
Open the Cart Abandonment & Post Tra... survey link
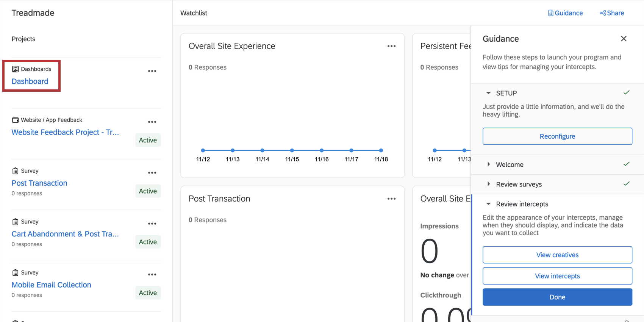[x=65, y=234]
